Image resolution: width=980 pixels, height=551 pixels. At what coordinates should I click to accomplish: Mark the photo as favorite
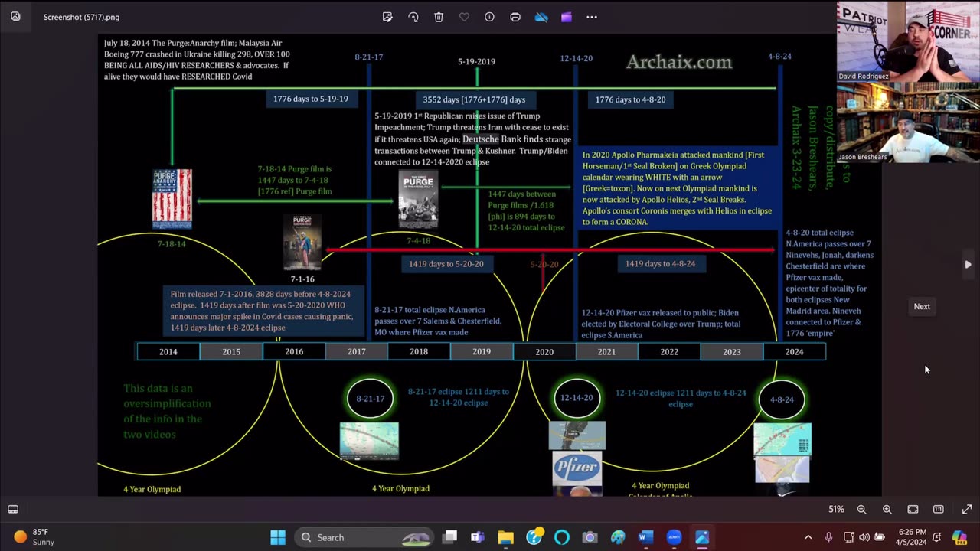point(464,17)
